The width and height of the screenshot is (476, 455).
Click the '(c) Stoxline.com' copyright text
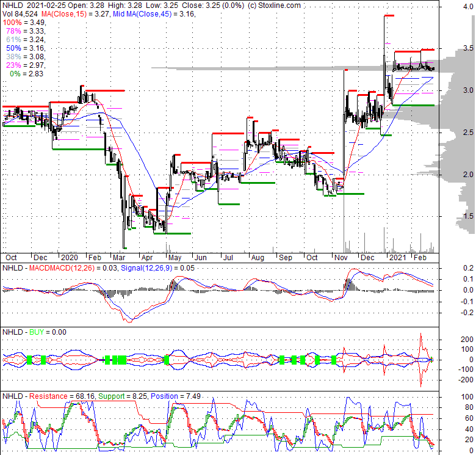274,5
